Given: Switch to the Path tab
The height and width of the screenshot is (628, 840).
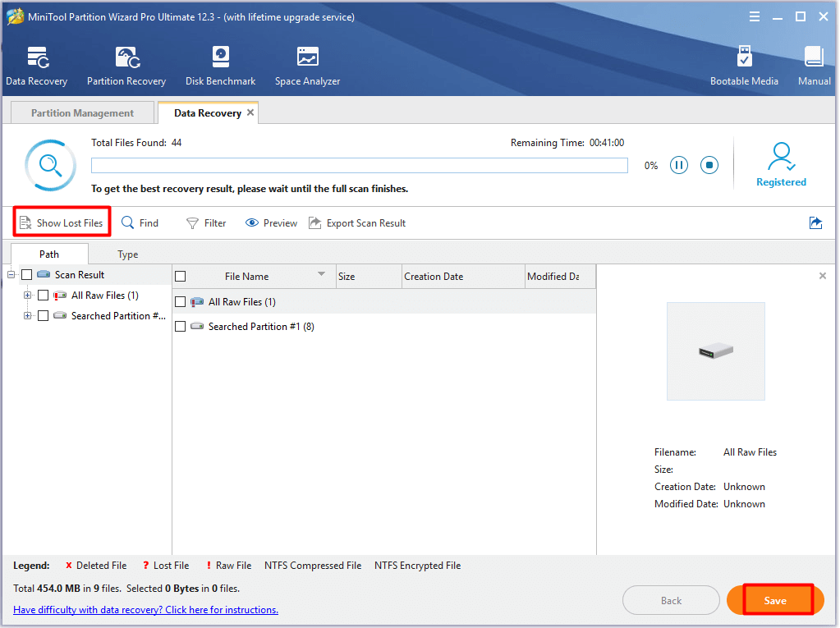Looking at the screenshot, I should tap(49, 254).
